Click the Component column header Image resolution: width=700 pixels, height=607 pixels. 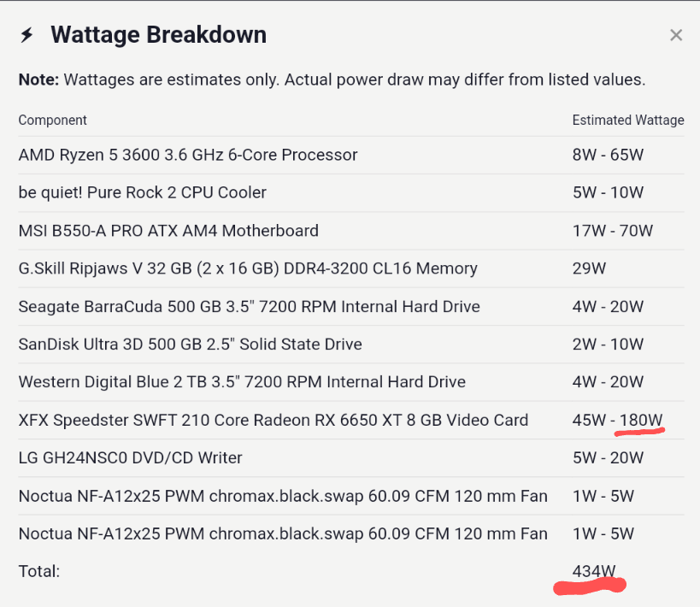(53, 121)
